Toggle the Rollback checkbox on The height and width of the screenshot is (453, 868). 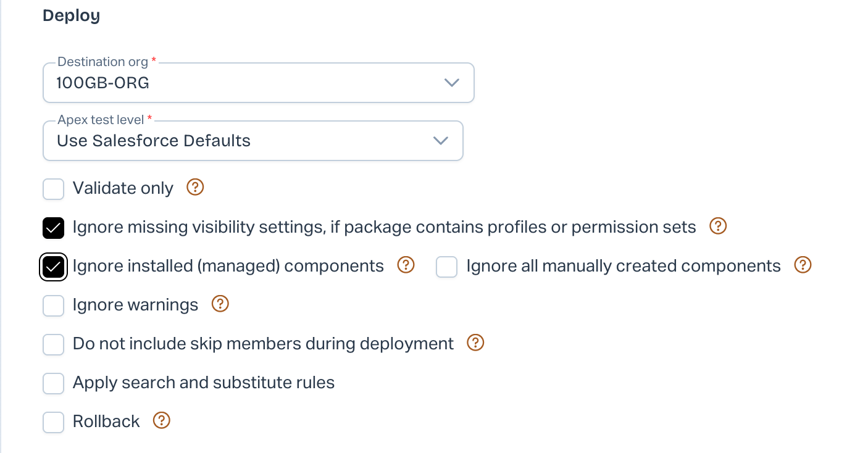click(54, 422)
